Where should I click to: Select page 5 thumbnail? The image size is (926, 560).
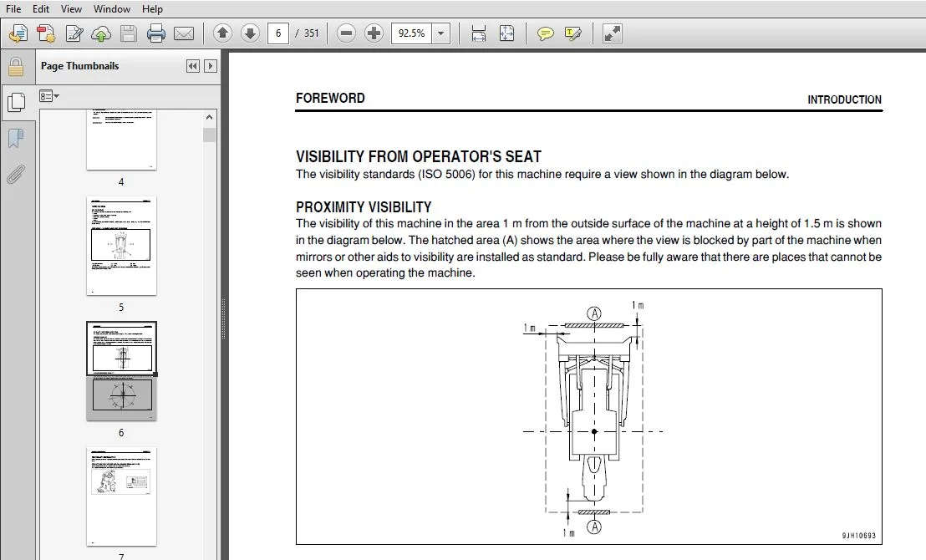coord(121,246)
